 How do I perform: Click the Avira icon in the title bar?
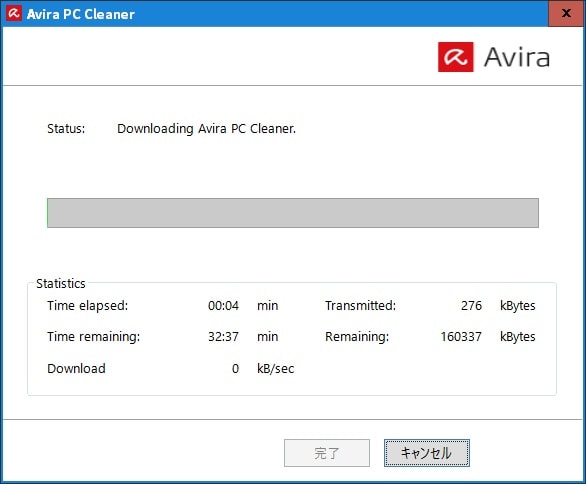tap(14, 14)
